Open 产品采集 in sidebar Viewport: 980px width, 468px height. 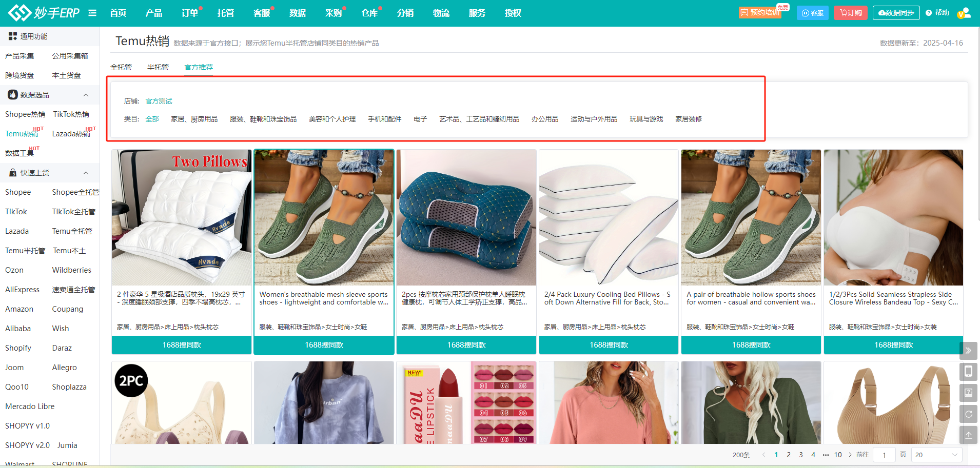click(19, 56)
